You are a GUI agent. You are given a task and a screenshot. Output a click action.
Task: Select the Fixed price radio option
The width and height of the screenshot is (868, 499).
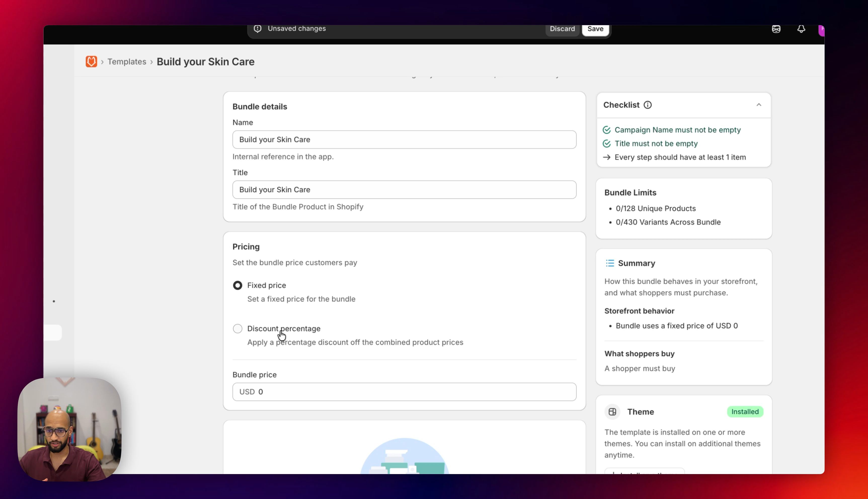(x=237, y=286)
